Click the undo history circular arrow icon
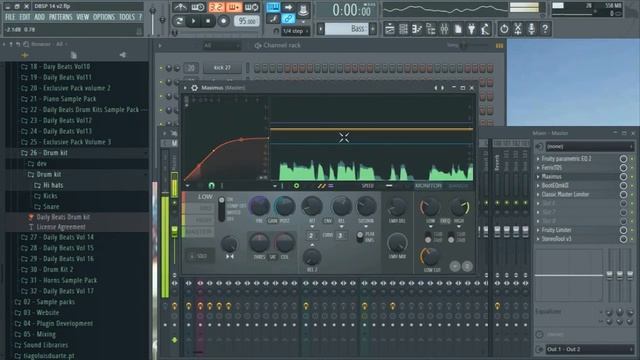This screenshot has width=640, height=360. pyautogui.click(x=504, y=29)
